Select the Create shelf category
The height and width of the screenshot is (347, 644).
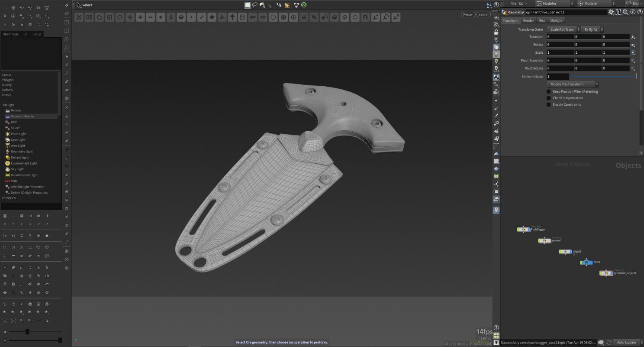(x=6, y=75)
